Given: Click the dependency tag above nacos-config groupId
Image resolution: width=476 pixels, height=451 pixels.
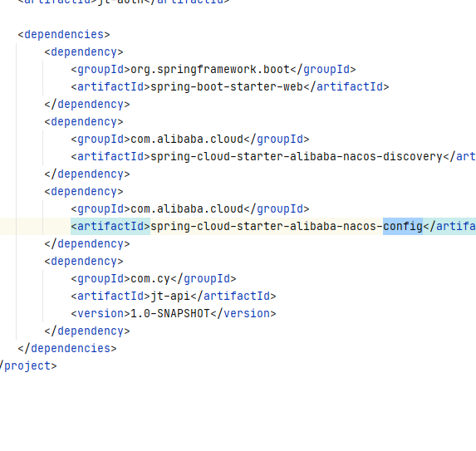Looking at the screenshot, I should pos(84,192).
